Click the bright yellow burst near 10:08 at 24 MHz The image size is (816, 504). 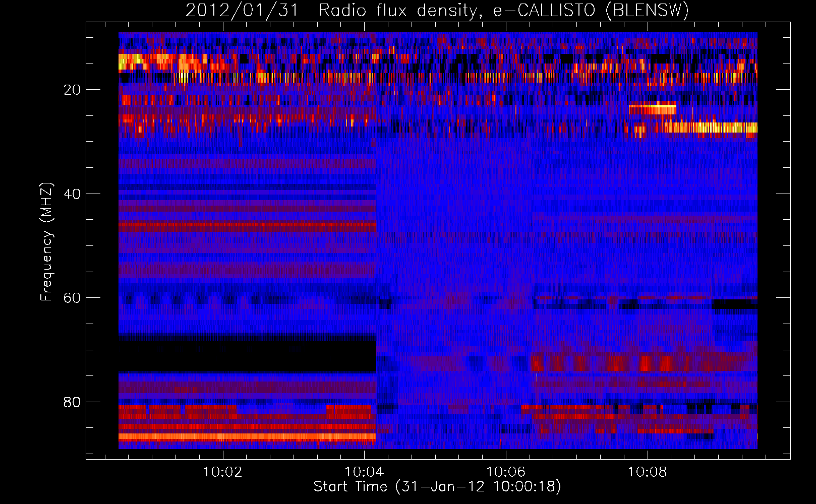point(653,108)
